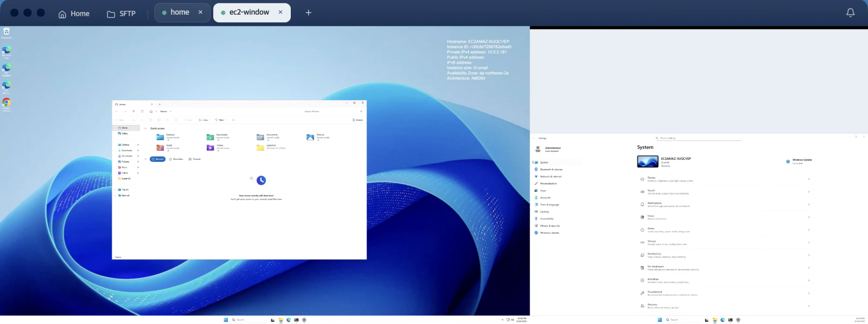Viewport: 868px width, 324px height.
Task: Select the Recent pill button
Action: (x=157, y=159)
